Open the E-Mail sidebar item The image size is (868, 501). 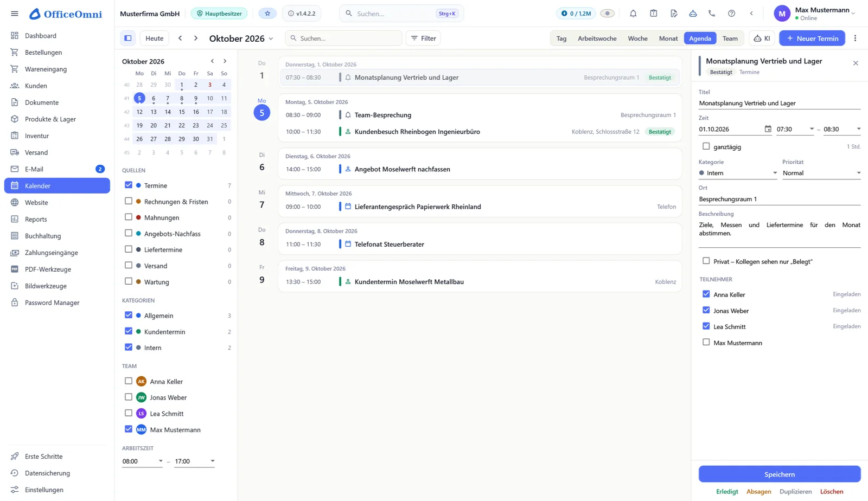coord(57,169)
